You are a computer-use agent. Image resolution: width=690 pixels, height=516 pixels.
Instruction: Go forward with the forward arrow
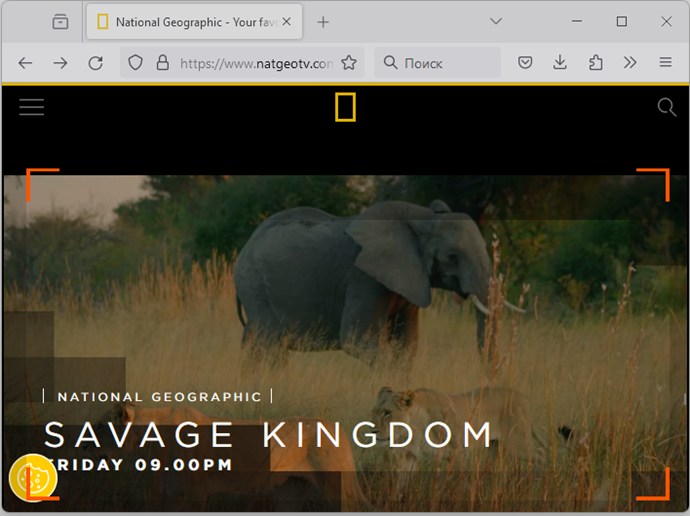60,63
